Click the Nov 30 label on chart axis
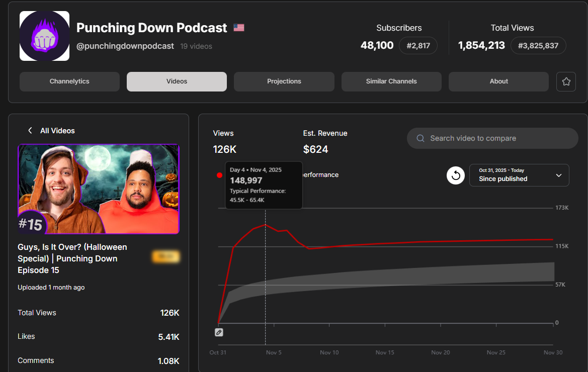This screenshot has height=372, width=588. pyautogui.click(x=553, y=352)
